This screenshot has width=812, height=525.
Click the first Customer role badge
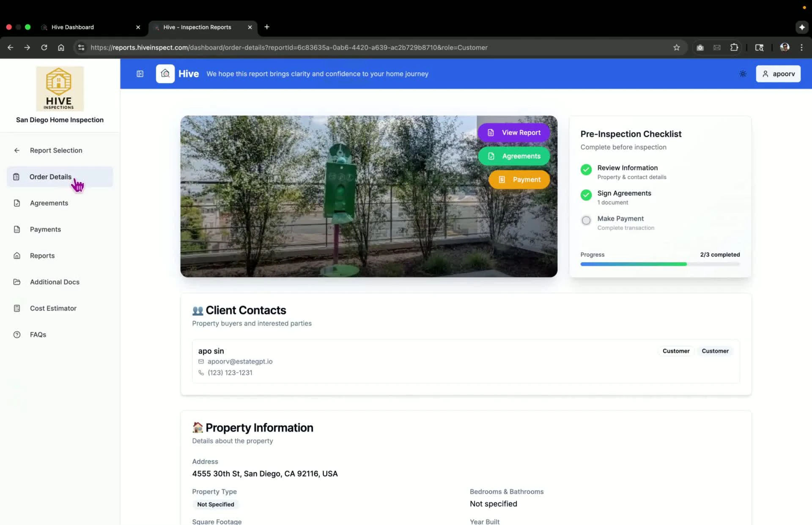point(676,351)
